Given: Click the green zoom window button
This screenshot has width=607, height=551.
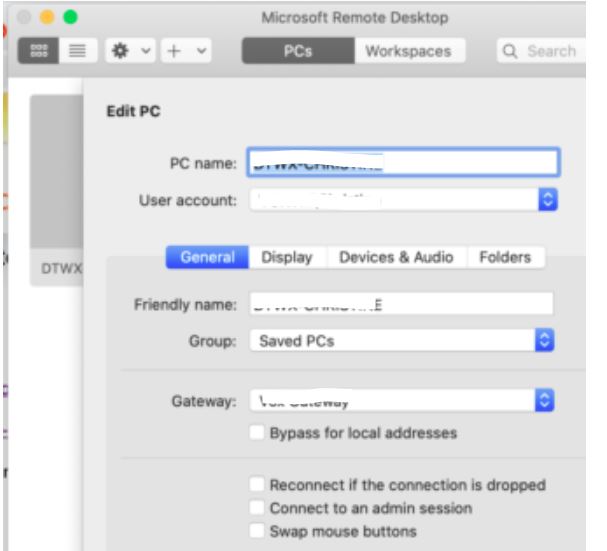Looking at the screenshot, I should coord(70,17).
